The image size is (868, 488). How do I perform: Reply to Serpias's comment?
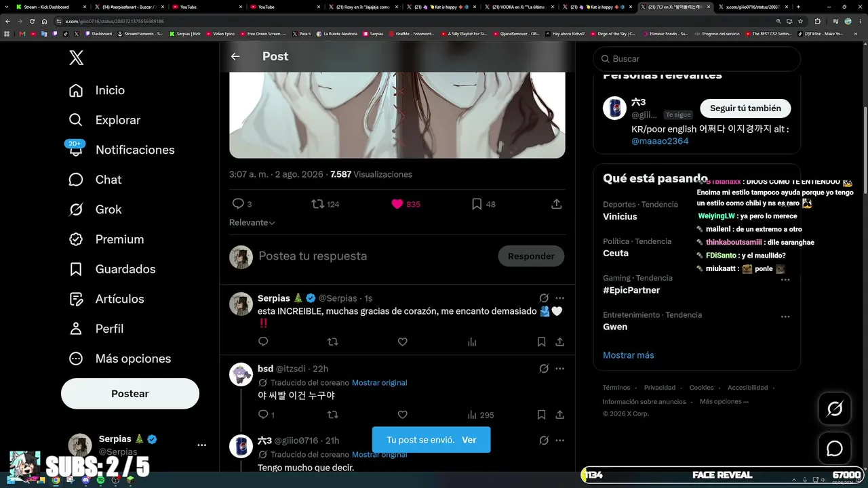(263, 342)
